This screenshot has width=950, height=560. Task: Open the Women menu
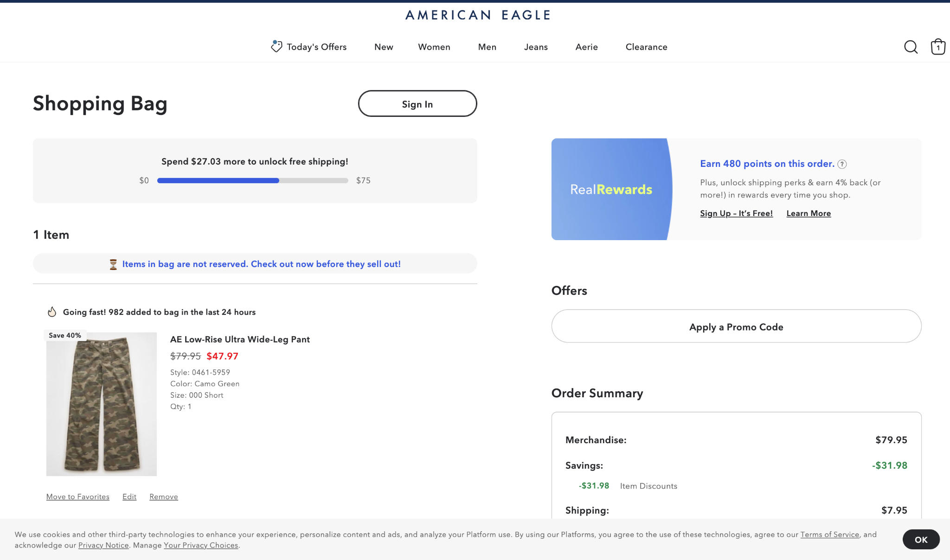coord(434,47)
